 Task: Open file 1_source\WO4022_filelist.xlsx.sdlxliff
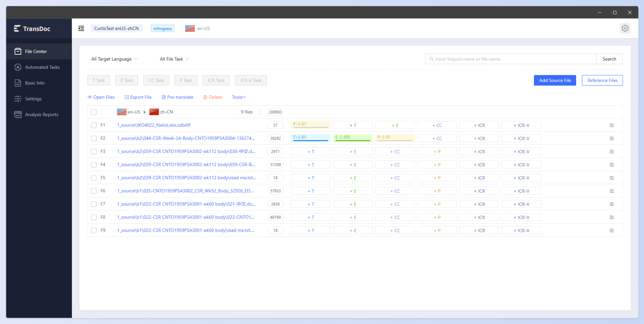pyautogui.click(x=154, y=125)
